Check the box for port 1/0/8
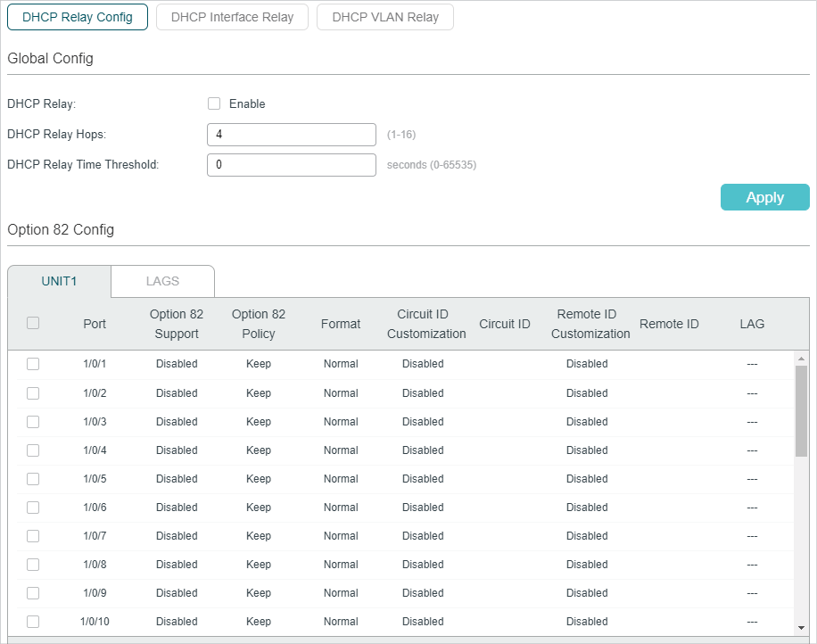The width and height of the screenshot is (817, 644). click(x=33, y=565)
